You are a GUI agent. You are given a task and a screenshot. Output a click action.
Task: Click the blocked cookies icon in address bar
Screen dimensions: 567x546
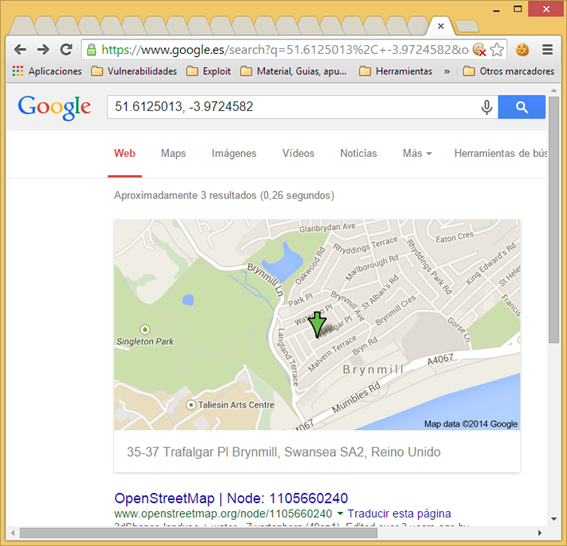point(479,50)
